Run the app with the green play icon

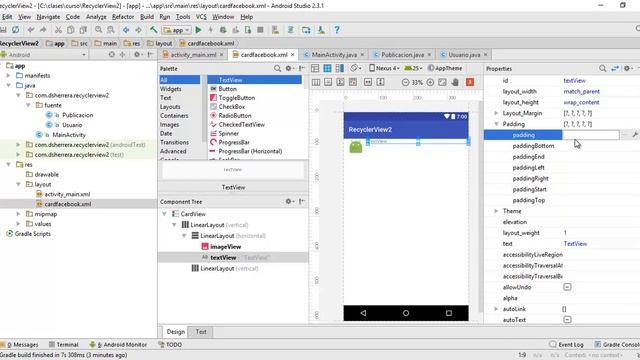(198, 30)
